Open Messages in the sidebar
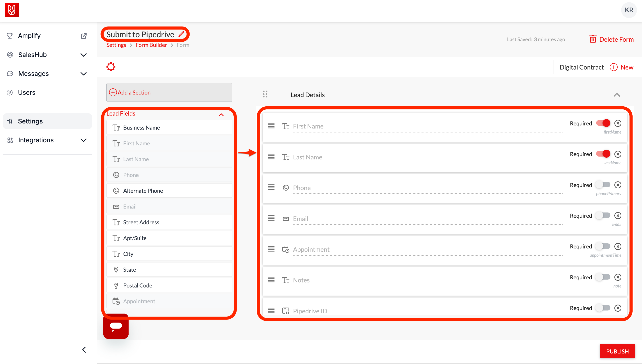This screenshot has width=642, height=364. point(34,74)
